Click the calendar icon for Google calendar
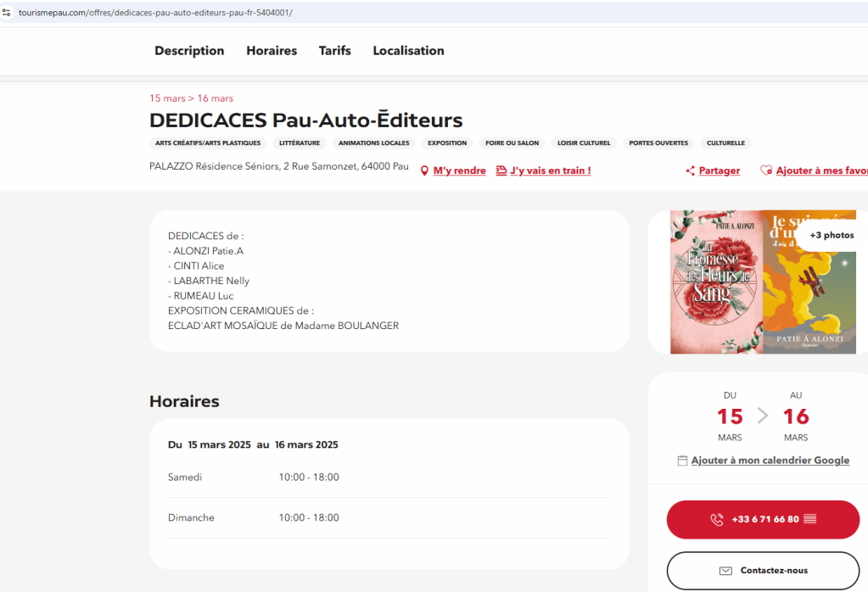The image size is (868, 592). coord(682,461)
